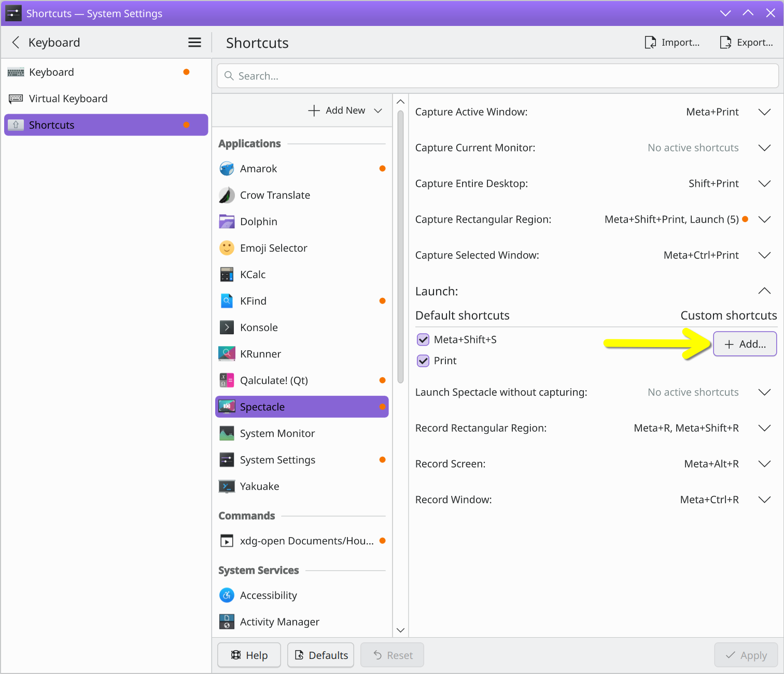Screen dimensions: 784x674
Task: Click the Reset button
Action: coord(393,655)
